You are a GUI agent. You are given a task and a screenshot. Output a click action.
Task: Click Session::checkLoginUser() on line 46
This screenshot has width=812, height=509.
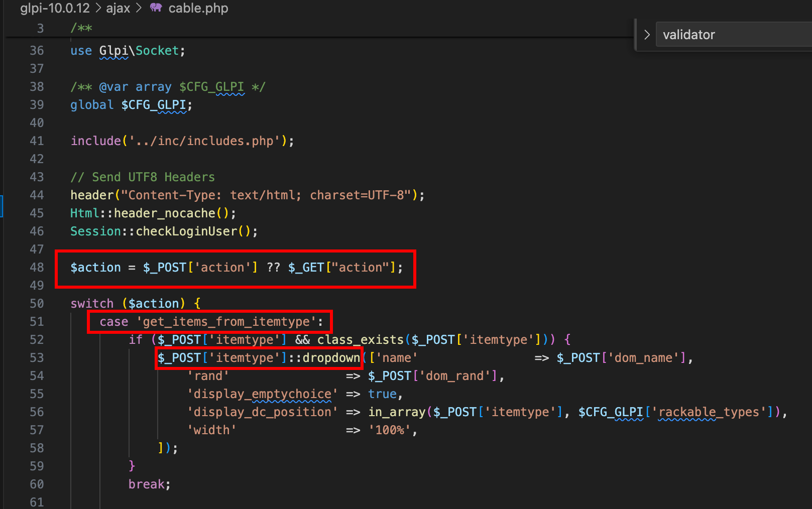pos(164,231)
